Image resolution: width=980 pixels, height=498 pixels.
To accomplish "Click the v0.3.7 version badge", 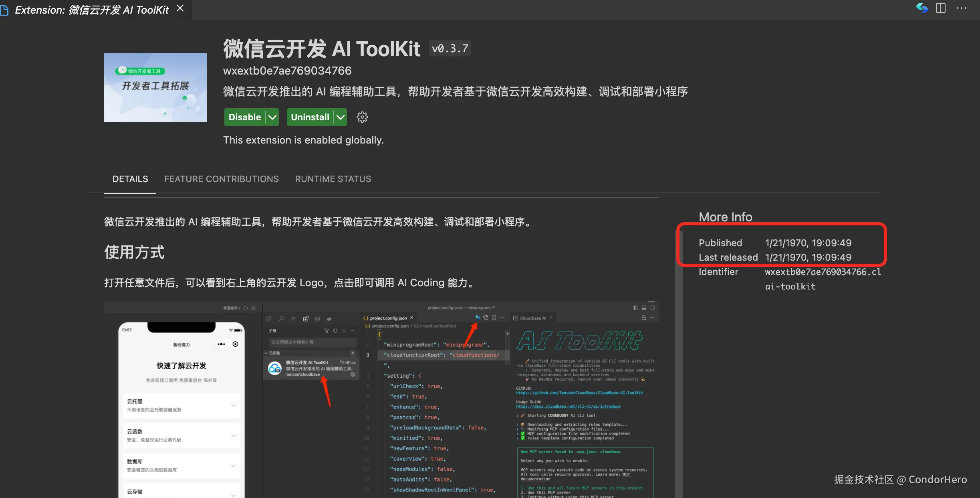I will [450, 48].
